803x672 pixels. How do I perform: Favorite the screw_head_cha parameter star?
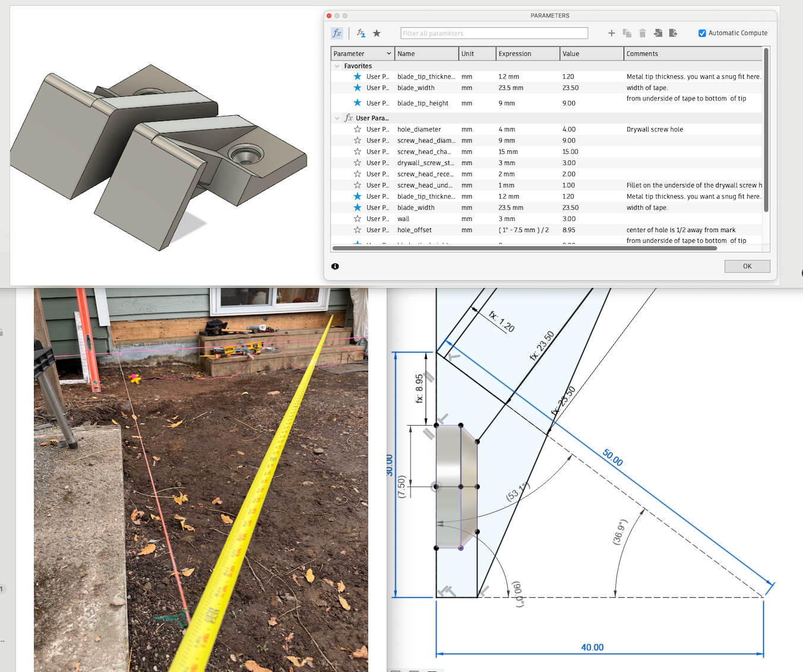(358, 151)
